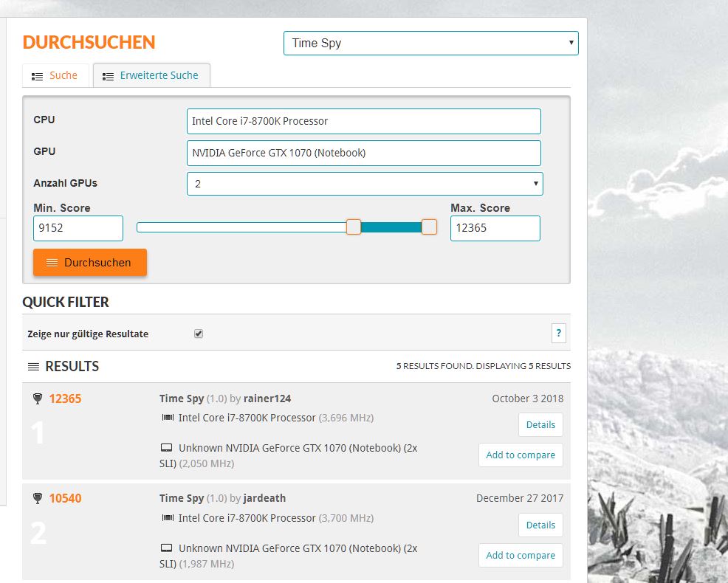Click the filled score range bar
Image resolution: width=728 pixels, height=583 pixels.
[x=391, y=227]
